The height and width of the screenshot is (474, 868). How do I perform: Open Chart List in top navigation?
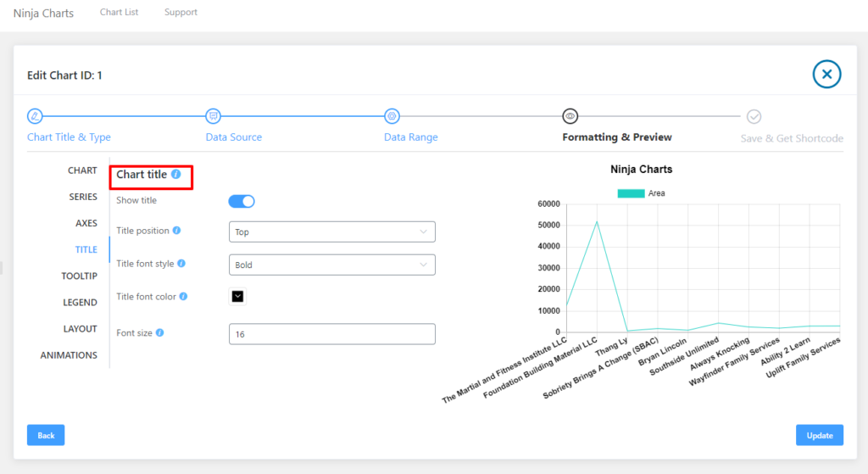click(x=119, y=13)
